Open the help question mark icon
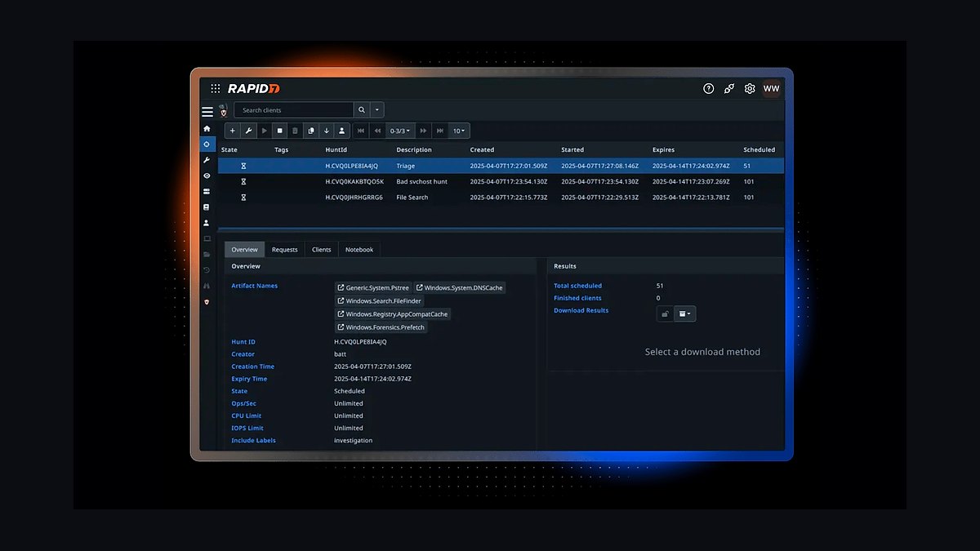The width and height of the screenshot is (980, 551). coord(709,88)
